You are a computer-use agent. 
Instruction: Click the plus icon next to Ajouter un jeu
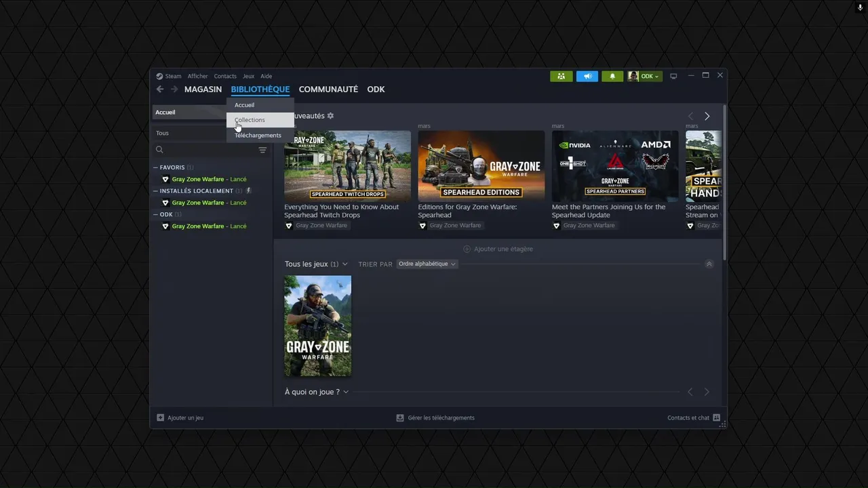160,418
